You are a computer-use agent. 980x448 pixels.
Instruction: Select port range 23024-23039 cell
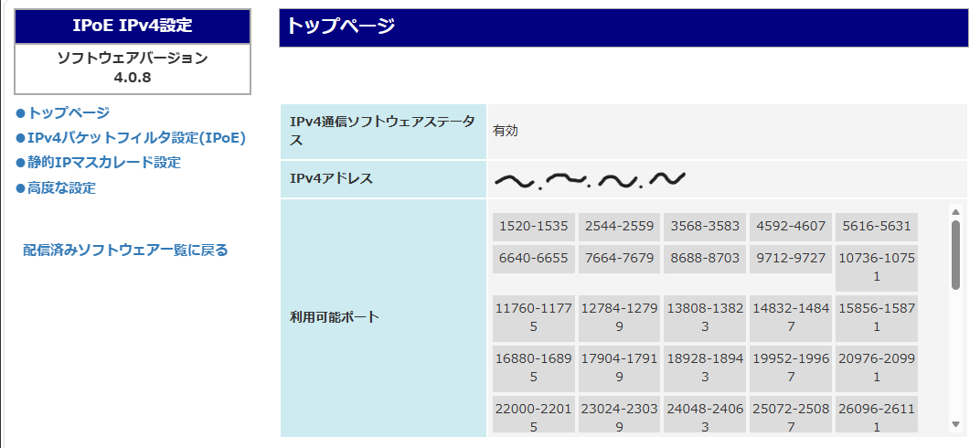[x=619, y=415]
